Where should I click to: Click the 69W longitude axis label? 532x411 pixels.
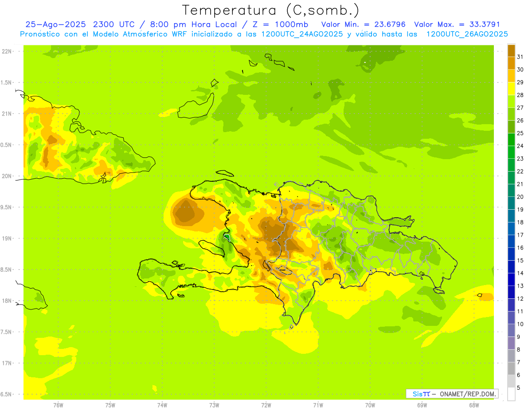coord(422,405)
